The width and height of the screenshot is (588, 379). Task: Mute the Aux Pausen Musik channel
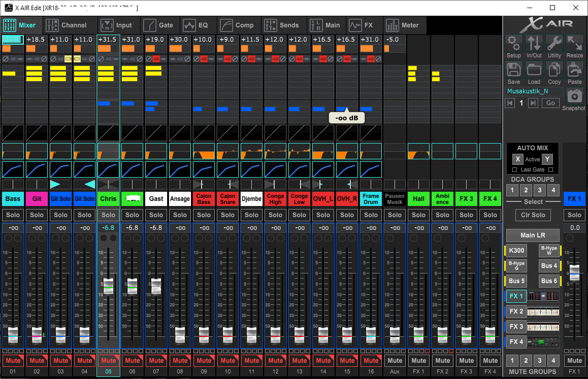[x=395, y=361]
